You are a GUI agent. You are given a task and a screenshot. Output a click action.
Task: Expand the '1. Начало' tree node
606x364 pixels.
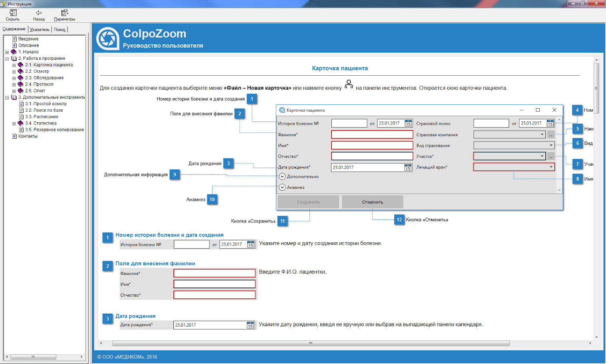(7, 52)
